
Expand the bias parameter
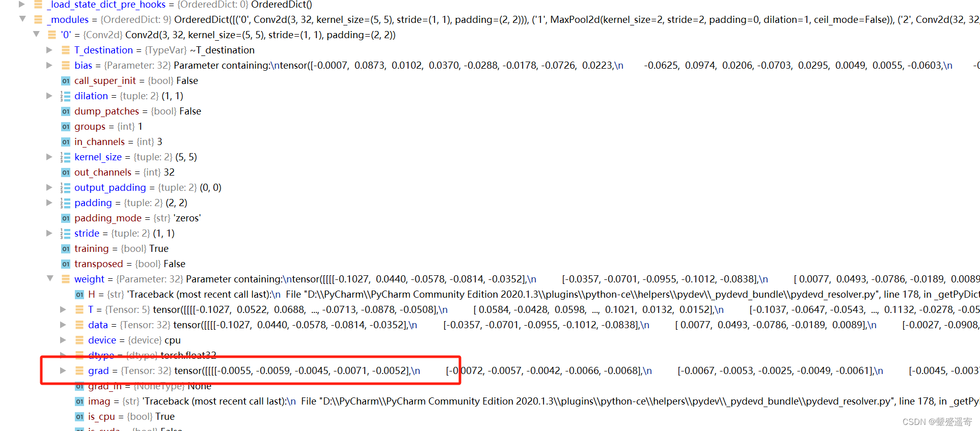click(49, 65)
